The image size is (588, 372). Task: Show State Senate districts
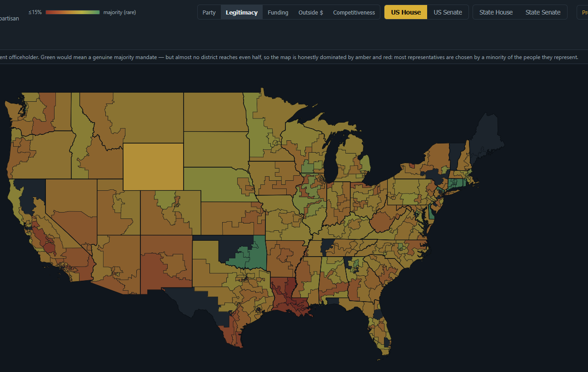(x=543, y=12)
